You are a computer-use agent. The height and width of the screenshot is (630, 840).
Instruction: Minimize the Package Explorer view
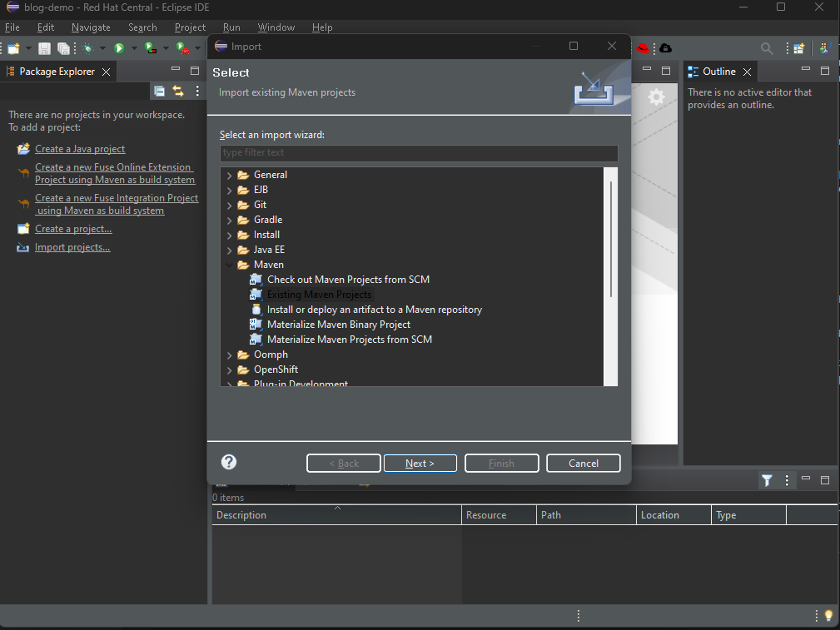click(175, 69)
